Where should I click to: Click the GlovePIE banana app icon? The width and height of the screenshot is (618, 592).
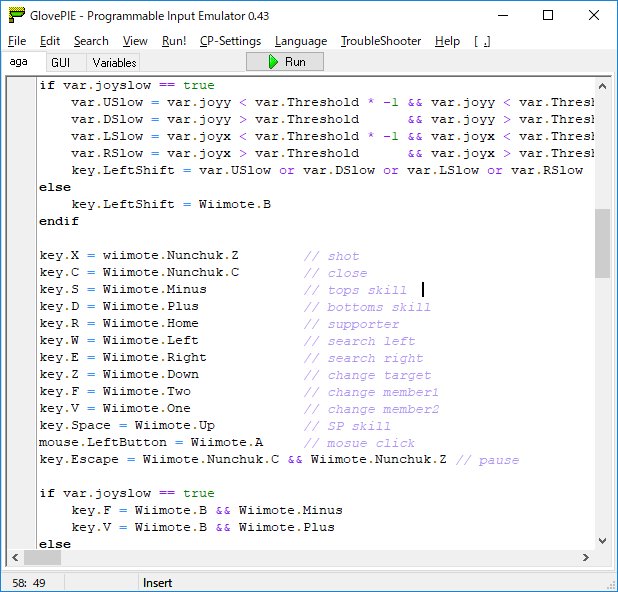point(17,15)
